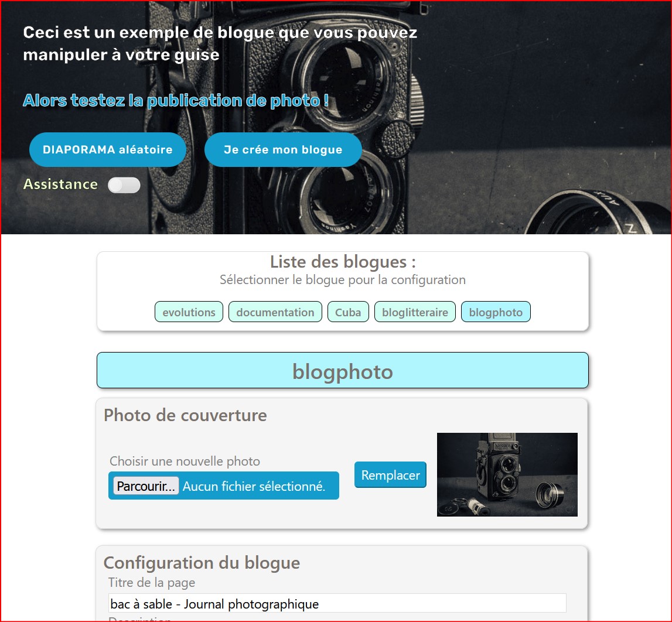Click the Assistance label

point(60,184)
